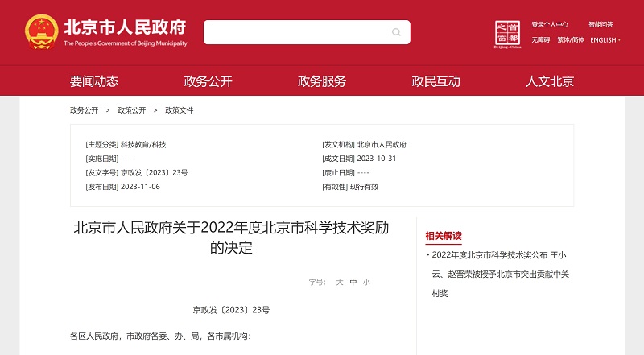Click the 首都之窗 Beijing-China seal icon
Image resolution: width=644 pixels, height=355 pixels.
click(507, 33)
